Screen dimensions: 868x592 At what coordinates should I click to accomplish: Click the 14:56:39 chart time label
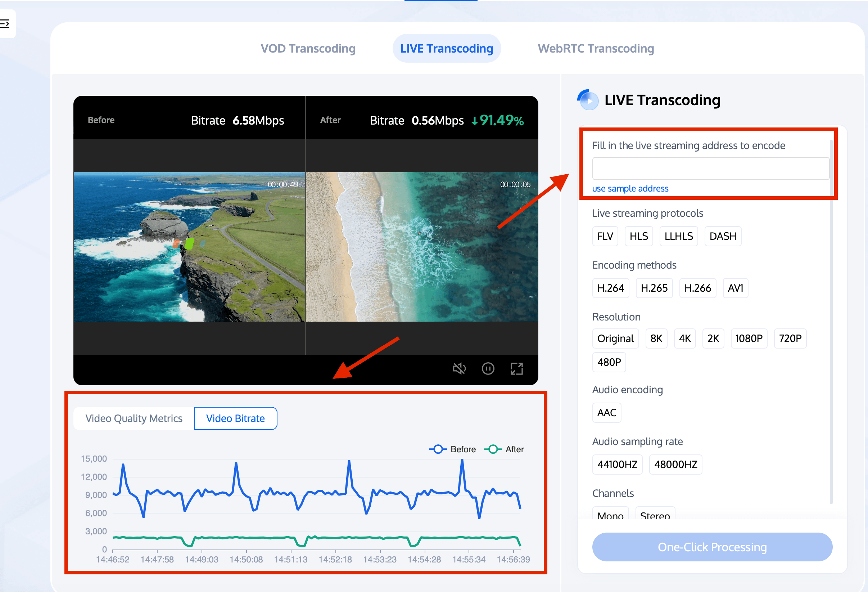coord(513,560)
